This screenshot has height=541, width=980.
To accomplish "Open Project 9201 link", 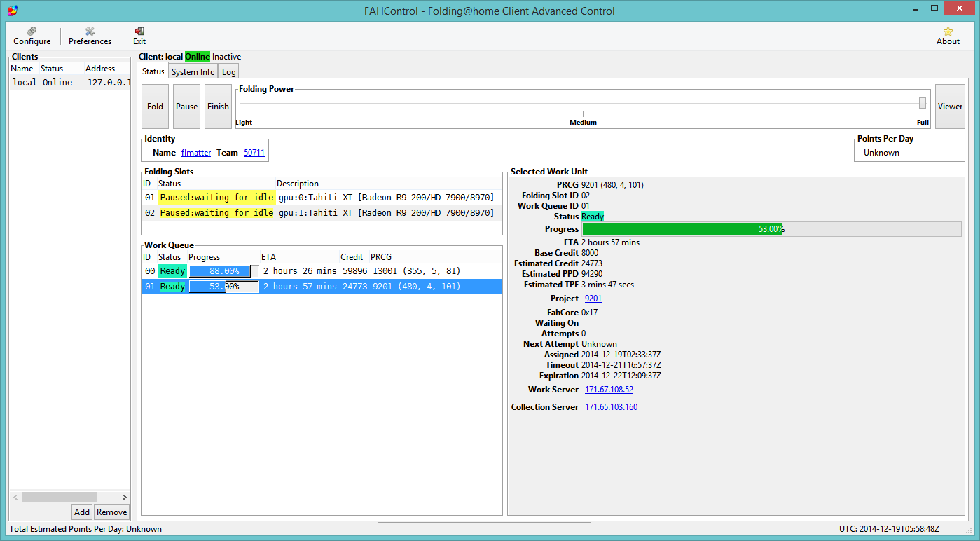I will 593,299.
